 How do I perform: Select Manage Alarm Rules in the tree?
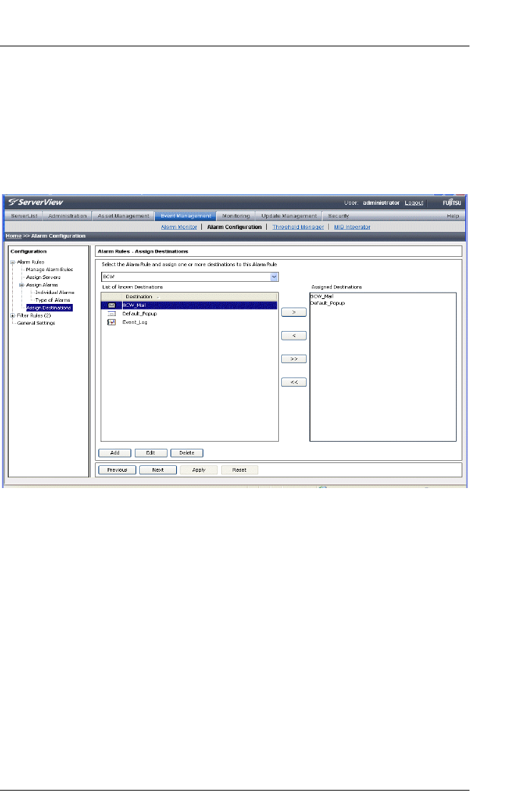(x=50, y=270)
